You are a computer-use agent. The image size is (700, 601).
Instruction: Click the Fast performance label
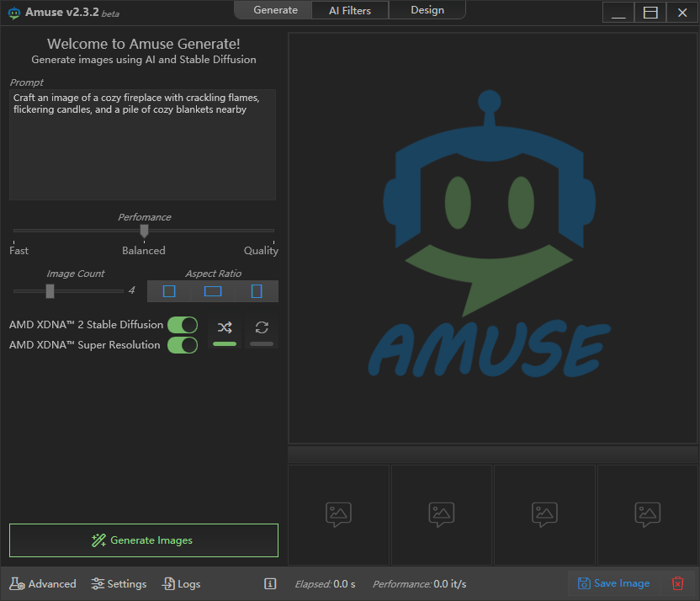tap(19, 251)
